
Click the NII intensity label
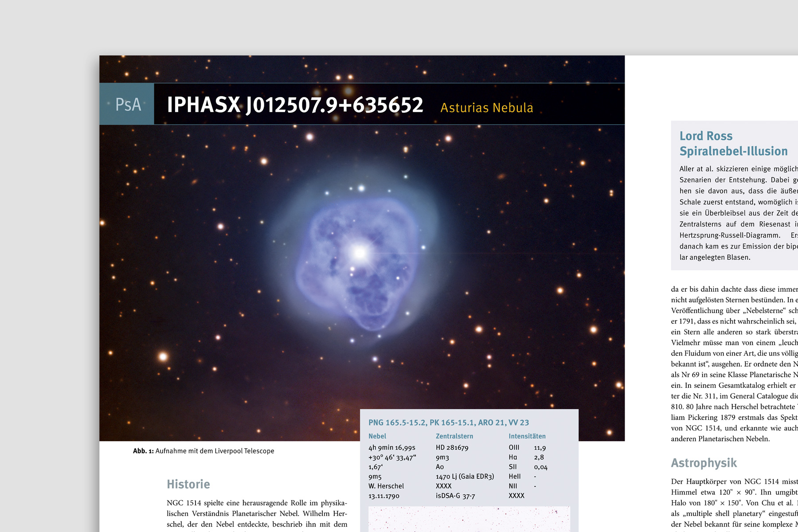coord(512,486)
